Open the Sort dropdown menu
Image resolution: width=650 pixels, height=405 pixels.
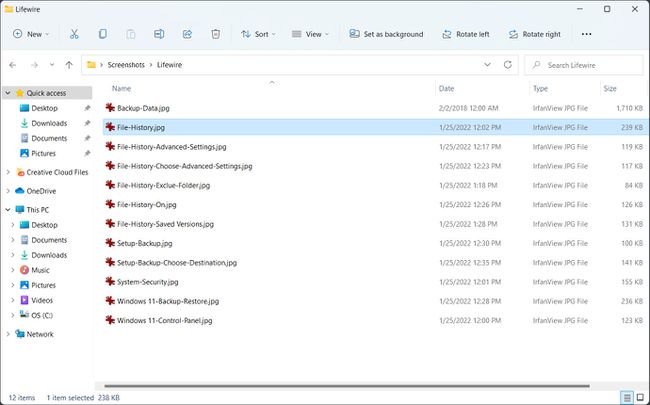click(x=258, y=34)
